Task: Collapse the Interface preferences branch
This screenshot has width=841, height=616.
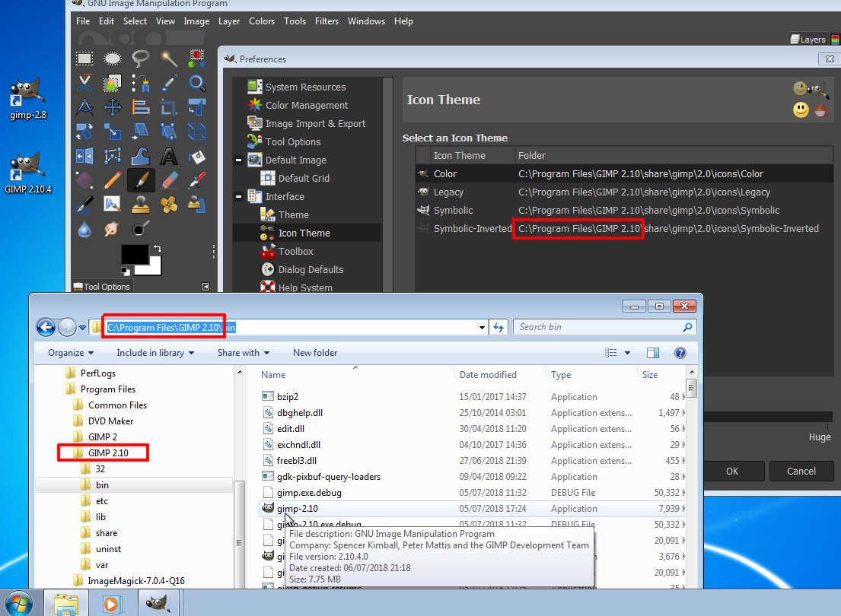Action: pos(239,196)
